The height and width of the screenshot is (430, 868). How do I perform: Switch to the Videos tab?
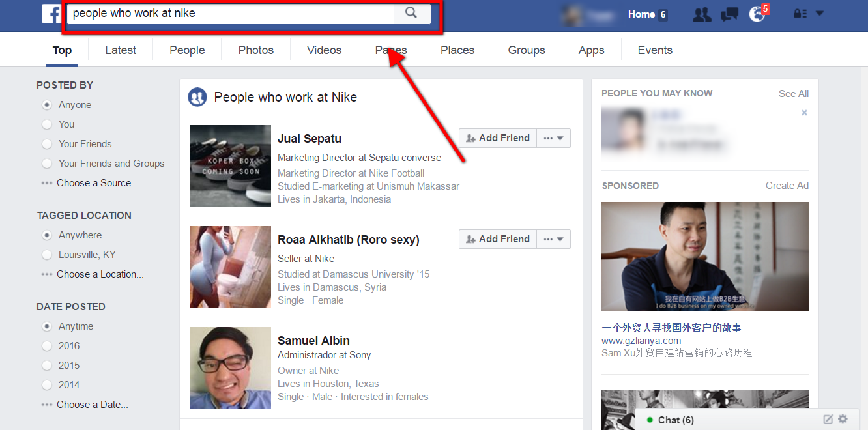[324, 50]
